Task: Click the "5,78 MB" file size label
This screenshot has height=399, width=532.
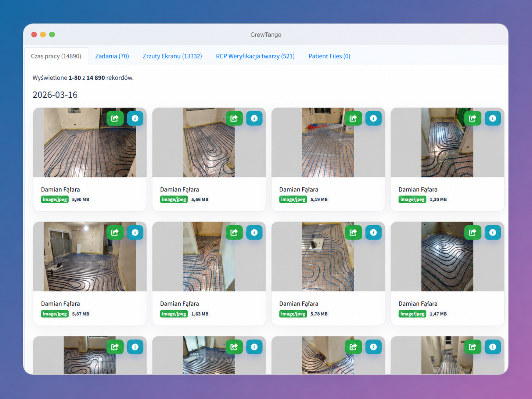Action: tap(319, 314)
